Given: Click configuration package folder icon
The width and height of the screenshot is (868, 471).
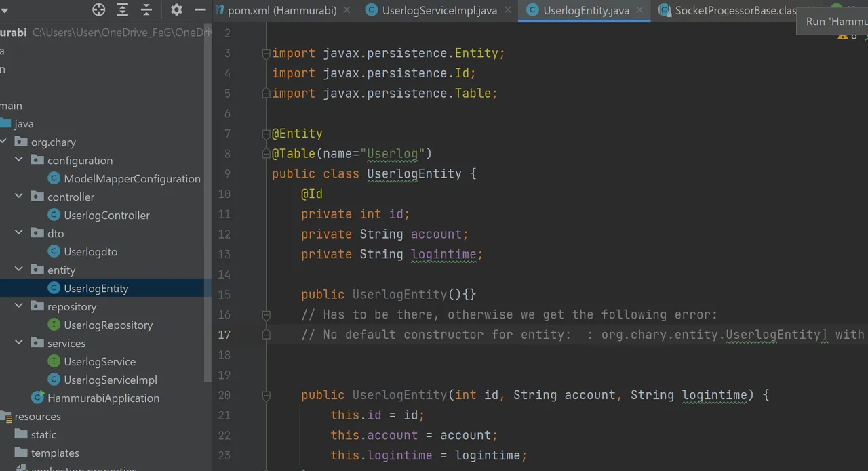Looking at the screenshot, I should (x=37, y=160).
